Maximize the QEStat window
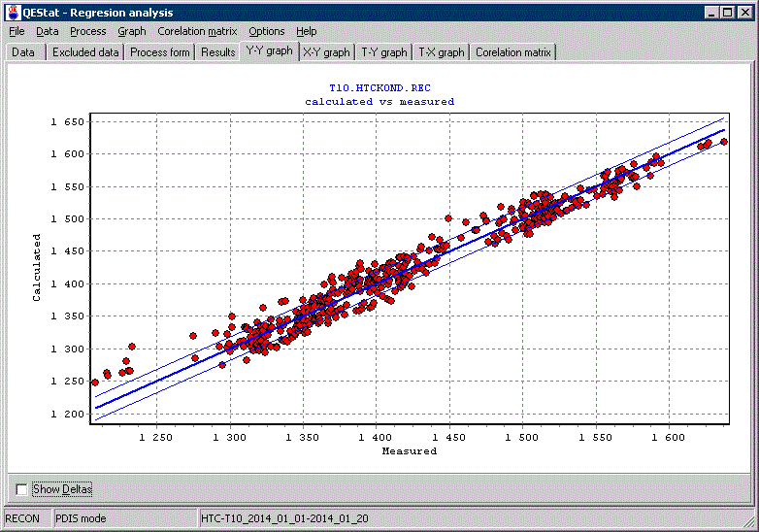 pos(728,12)
